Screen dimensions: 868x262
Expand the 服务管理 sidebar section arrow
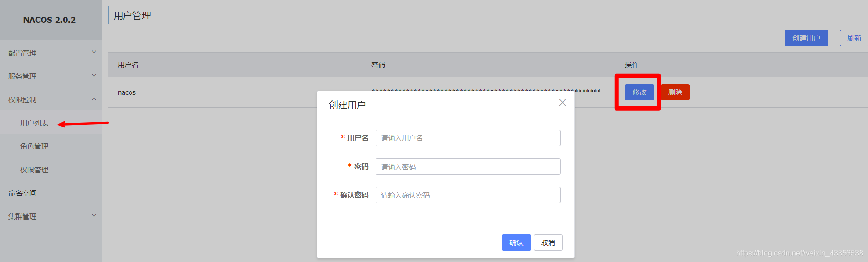[94, 76]
